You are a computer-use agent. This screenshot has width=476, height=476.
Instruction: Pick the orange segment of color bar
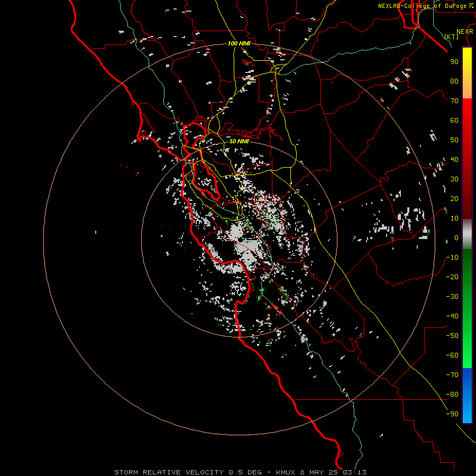coord(467,88)
